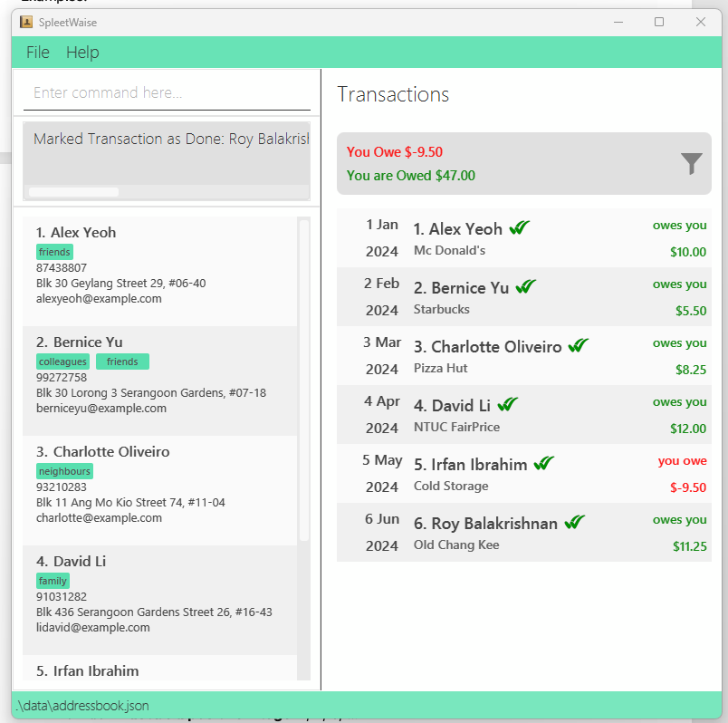Screen dimensions: 728x723
Task: Click the 'Mc Donald's' transaction description
Action: tap(449, 250)
